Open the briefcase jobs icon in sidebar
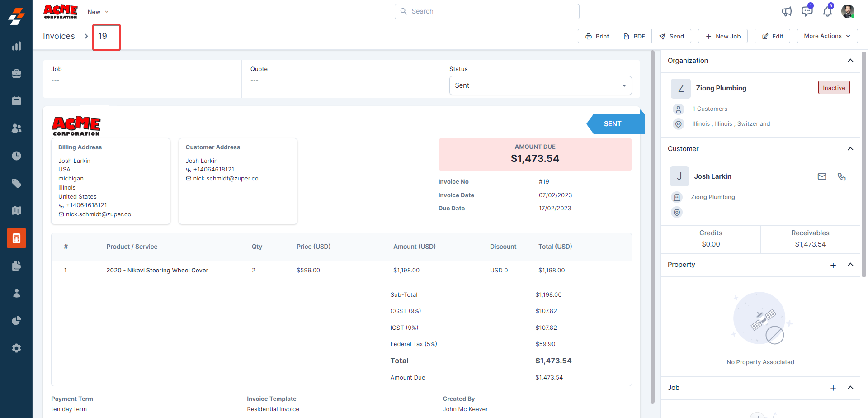868x418 pixels. 16,73
